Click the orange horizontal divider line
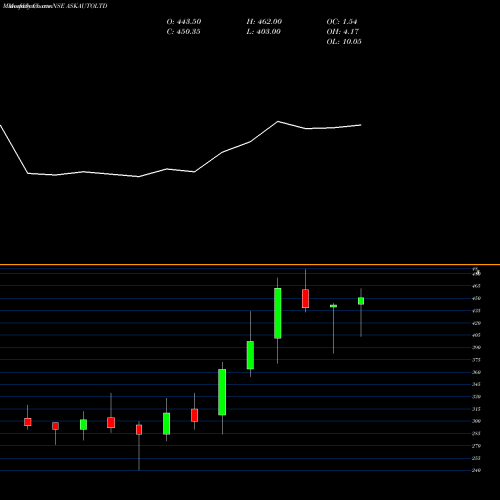 [x=250, y=265]
